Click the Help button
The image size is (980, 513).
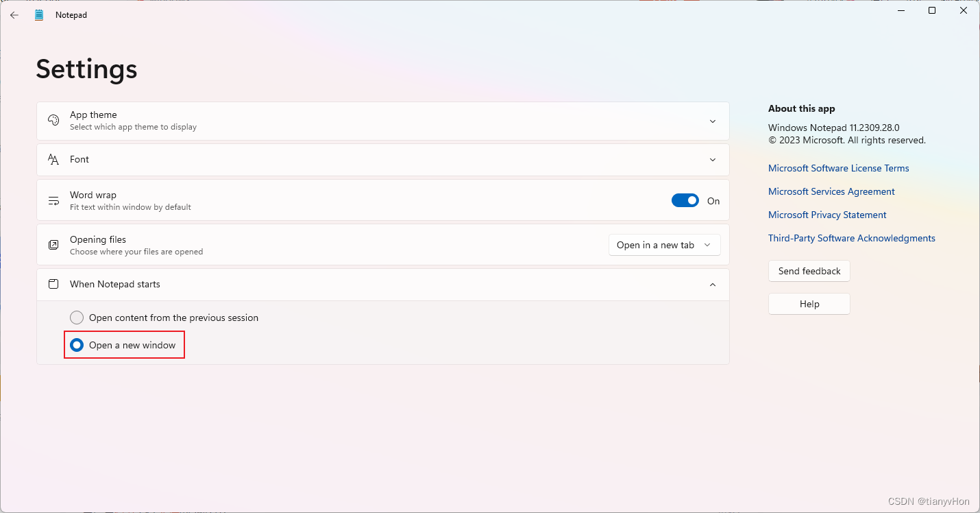pyautogui.click(x=809, y=304)
